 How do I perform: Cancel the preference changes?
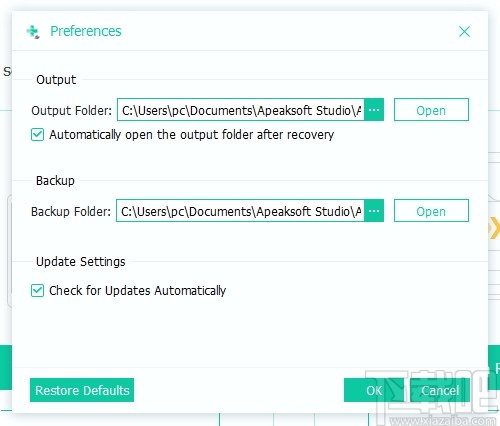pos(440,390)
